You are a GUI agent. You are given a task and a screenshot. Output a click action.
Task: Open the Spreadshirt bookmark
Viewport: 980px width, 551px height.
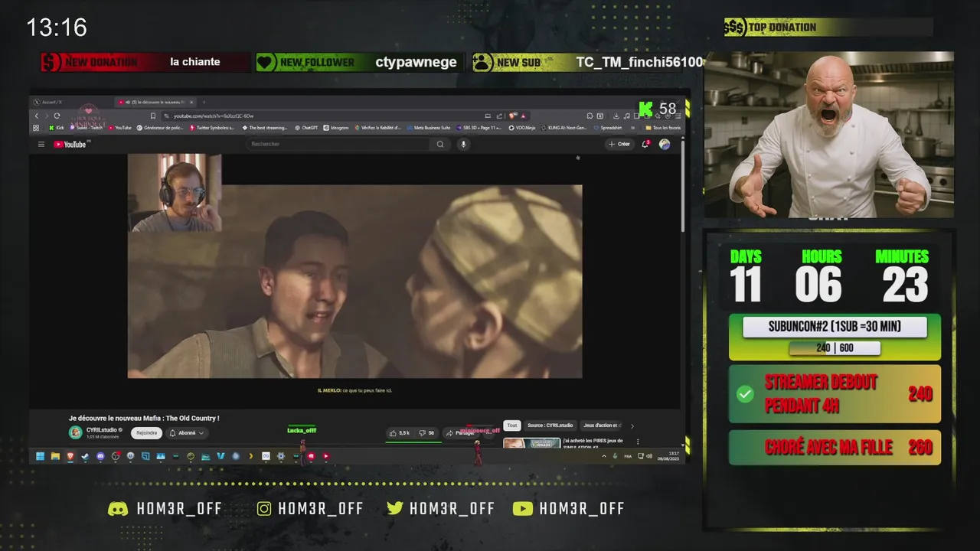(607, 128)
